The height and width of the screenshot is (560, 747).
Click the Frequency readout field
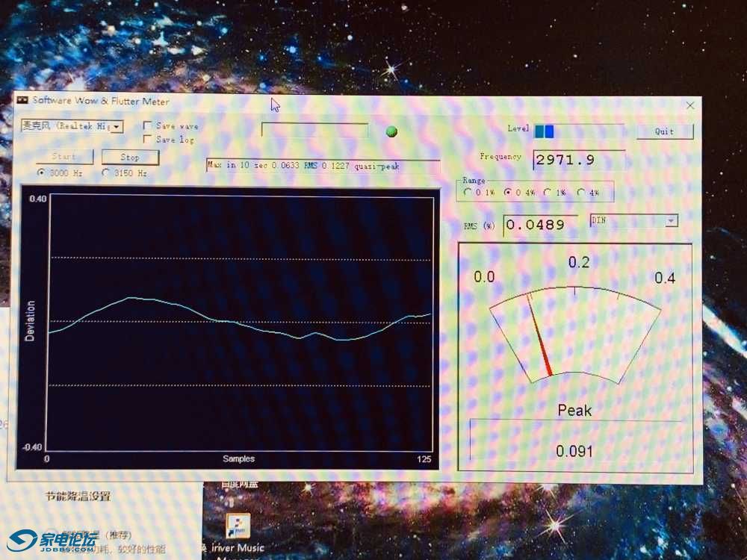pos(578,160)
